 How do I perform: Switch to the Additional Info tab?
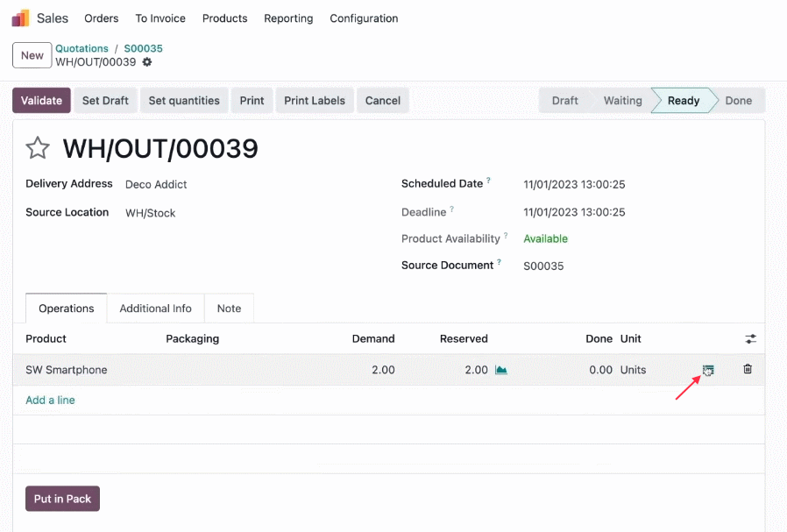click(156, 309)
